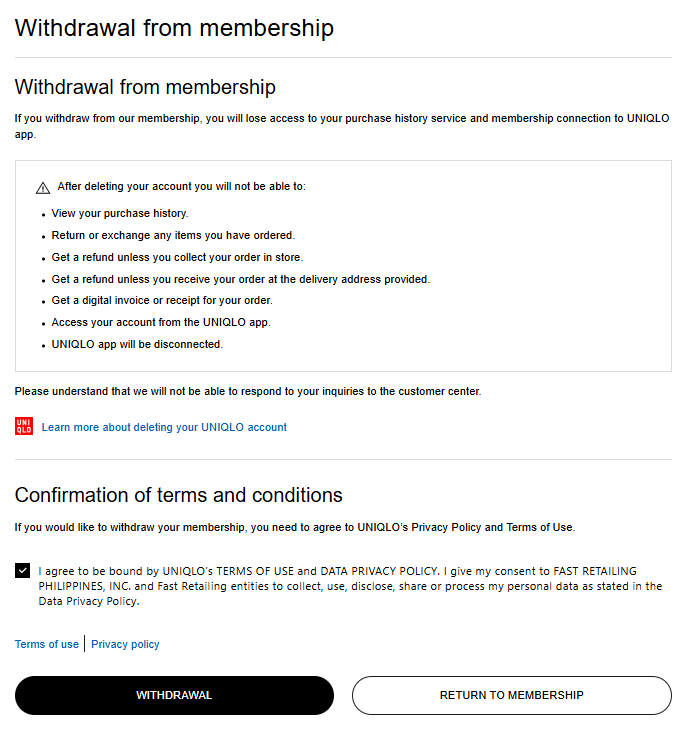
Task: Click the 'delivery address provided' refund bullet
Action: (241, 279)
